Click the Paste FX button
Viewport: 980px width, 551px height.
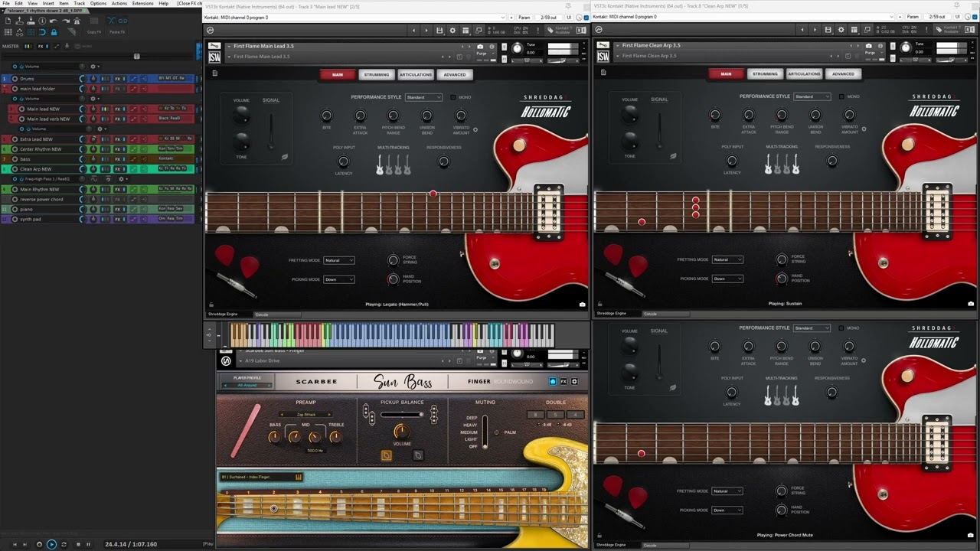[117, 32]
